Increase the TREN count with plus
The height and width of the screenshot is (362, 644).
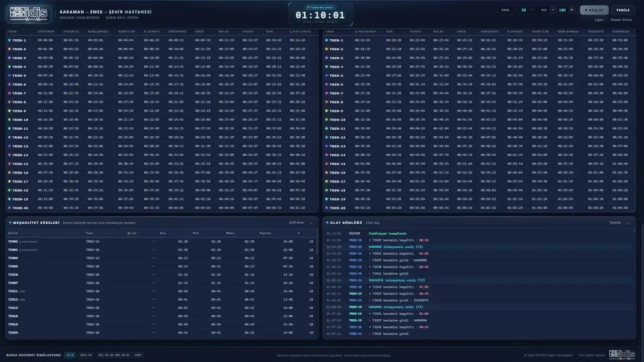[531, 10]
